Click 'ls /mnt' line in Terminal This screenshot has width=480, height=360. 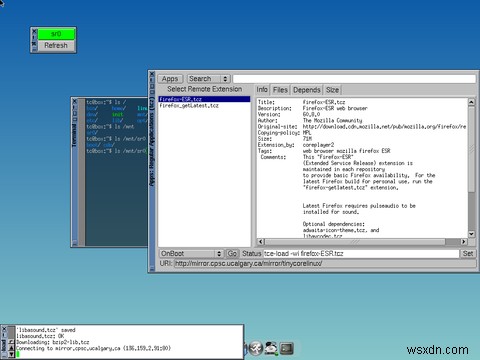[111, 127]
